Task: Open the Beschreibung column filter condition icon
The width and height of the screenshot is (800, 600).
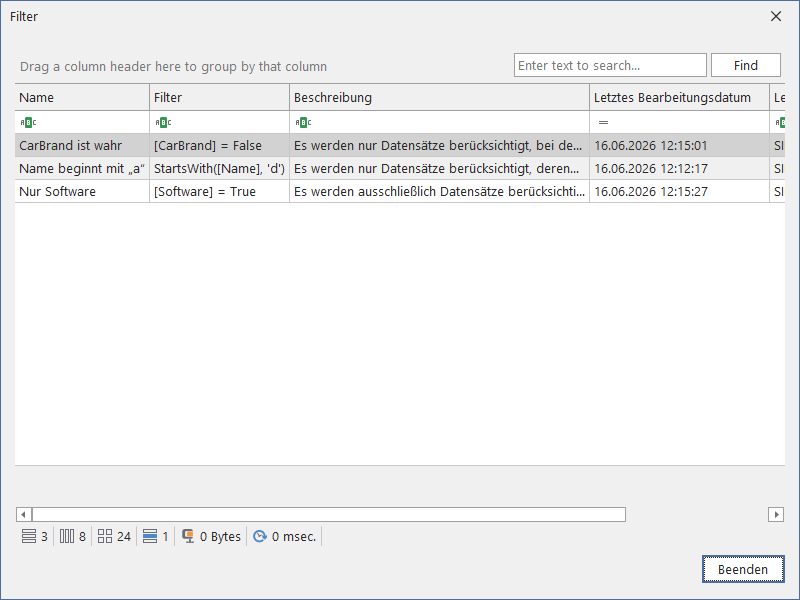Action: tap(303, 122)
